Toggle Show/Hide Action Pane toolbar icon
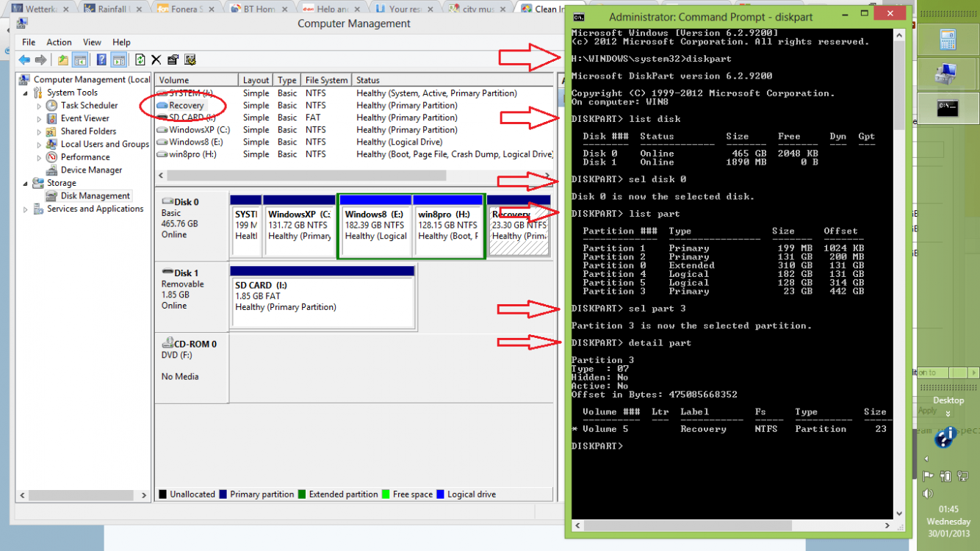The height and width of the screenshot is (551, 980). tap(118, 60)
